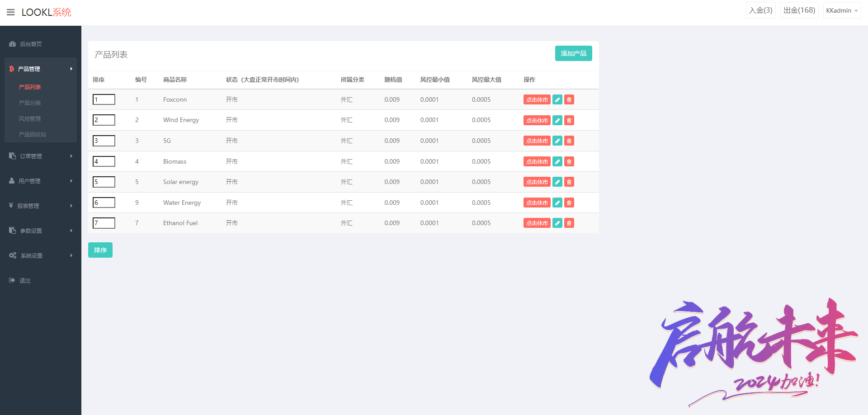
Task: Click the order icon beside 订单管理
Action: [x=13, y=156]
